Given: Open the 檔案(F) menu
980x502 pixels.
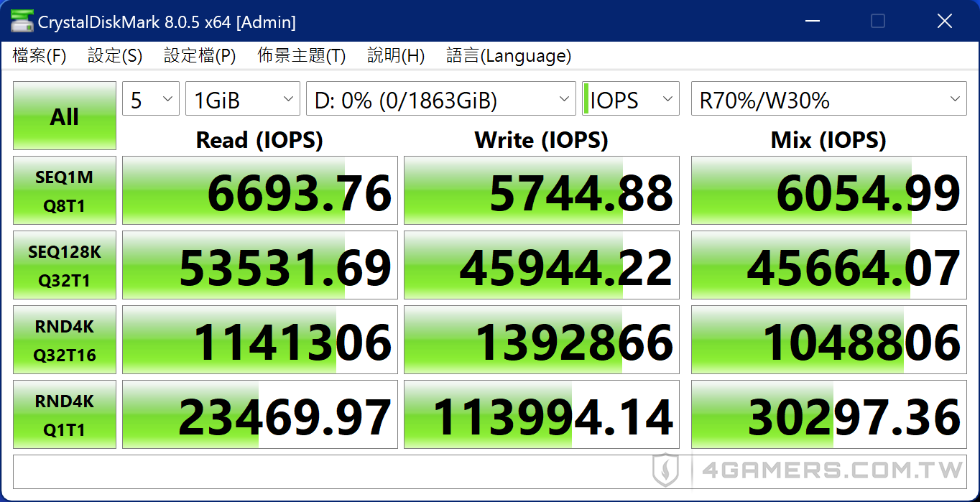Looking at the screenshot, I should (x=39, y=55).
